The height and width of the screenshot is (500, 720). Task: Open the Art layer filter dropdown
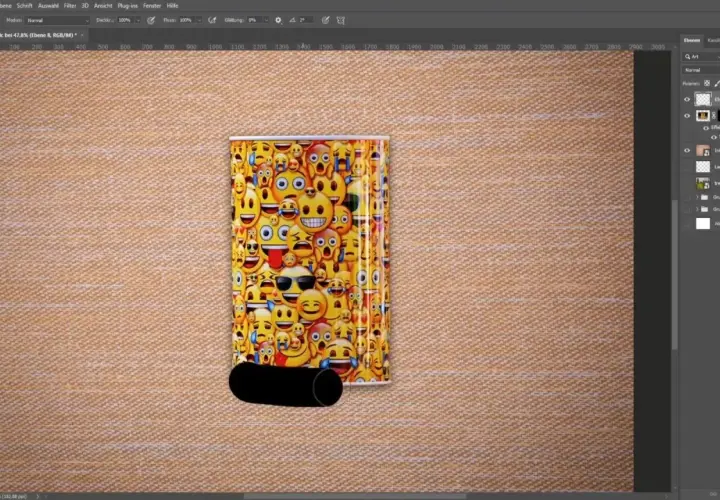tap(701, 56)
